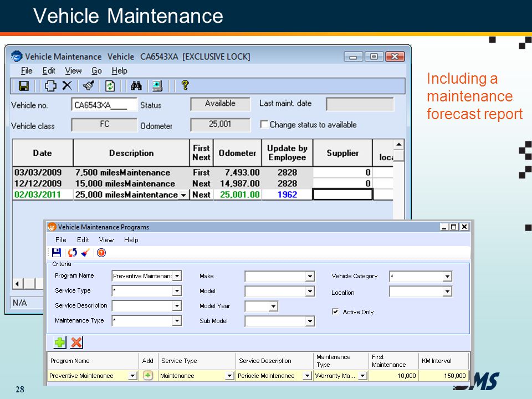Click the binoculars find icon
Viewport: 532px width, 399px height.
(136, 86)
